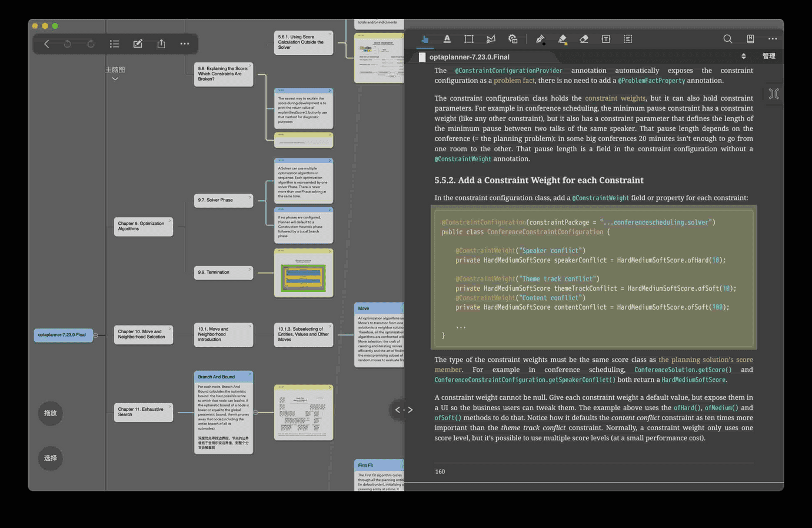Click the share export icon
The height and width of the screenshot is (528, 812).
click(x=161, y=44)
